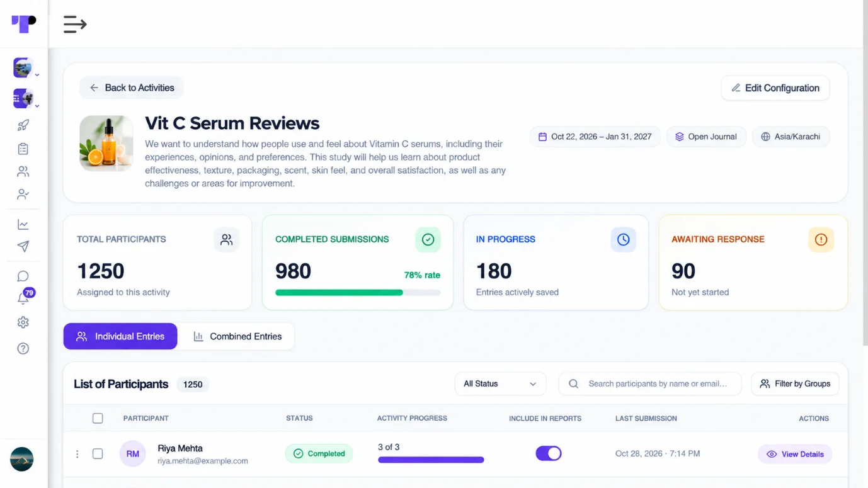Check the select-all checkbox in table header
Image resolution: width=868 pixels, height=488 pixels.
click(x=98, y=418)
